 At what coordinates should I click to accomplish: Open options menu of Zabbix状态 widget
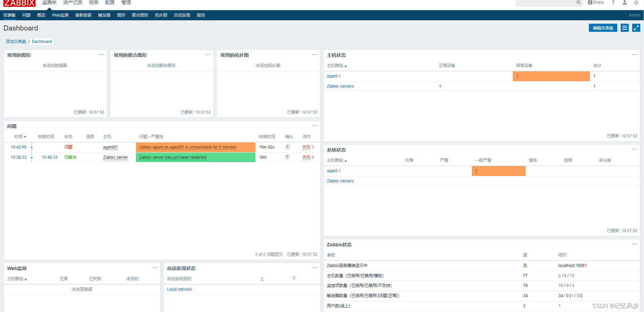click(635, 244)
